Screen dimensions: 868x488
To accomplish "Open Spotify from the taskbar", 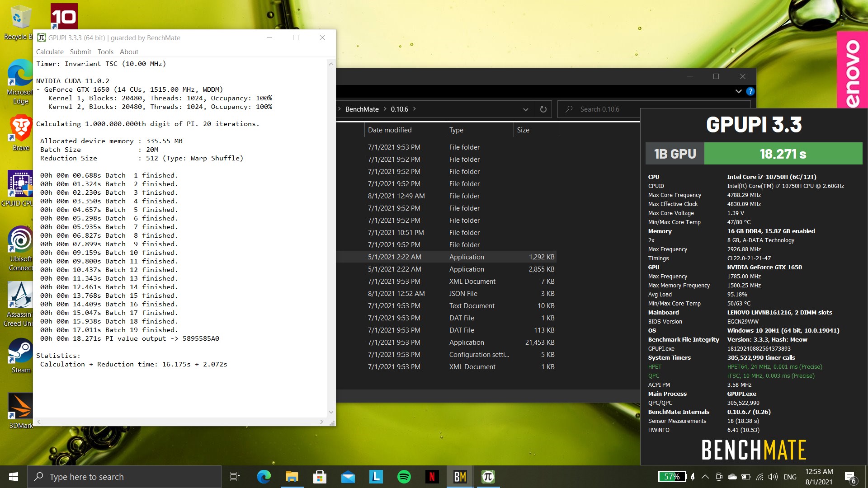I will (x=404, y=477).
